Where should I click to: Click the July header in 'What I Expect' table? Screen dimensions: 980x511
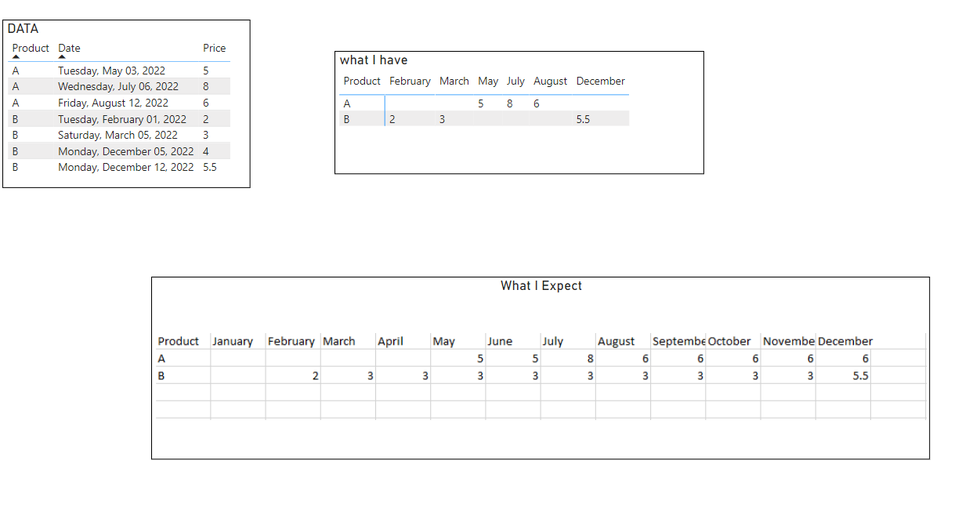click(x=553, y=341)
